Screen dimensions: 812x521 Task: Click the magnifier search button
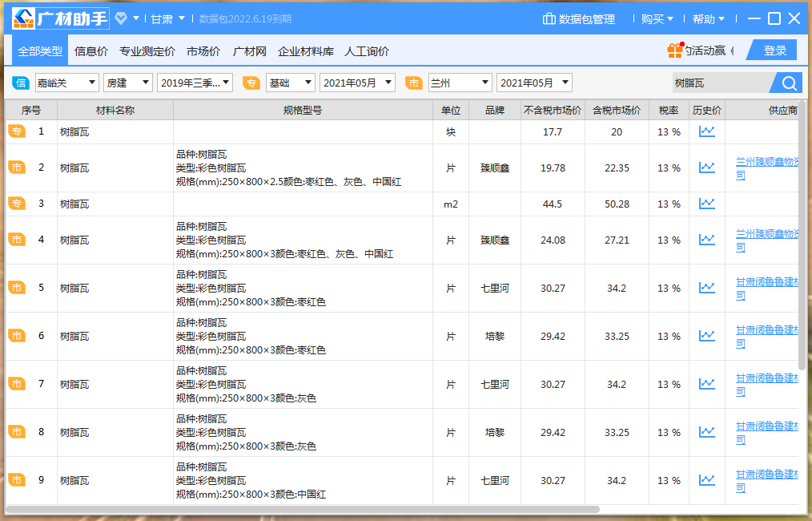click(789, 83)
